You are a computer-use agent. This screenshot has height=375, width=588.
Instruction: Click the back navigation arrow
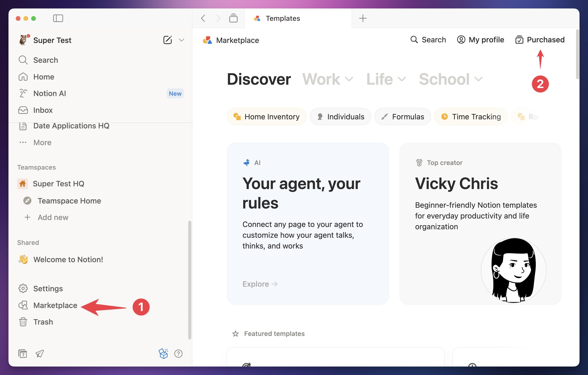point(203,18)
